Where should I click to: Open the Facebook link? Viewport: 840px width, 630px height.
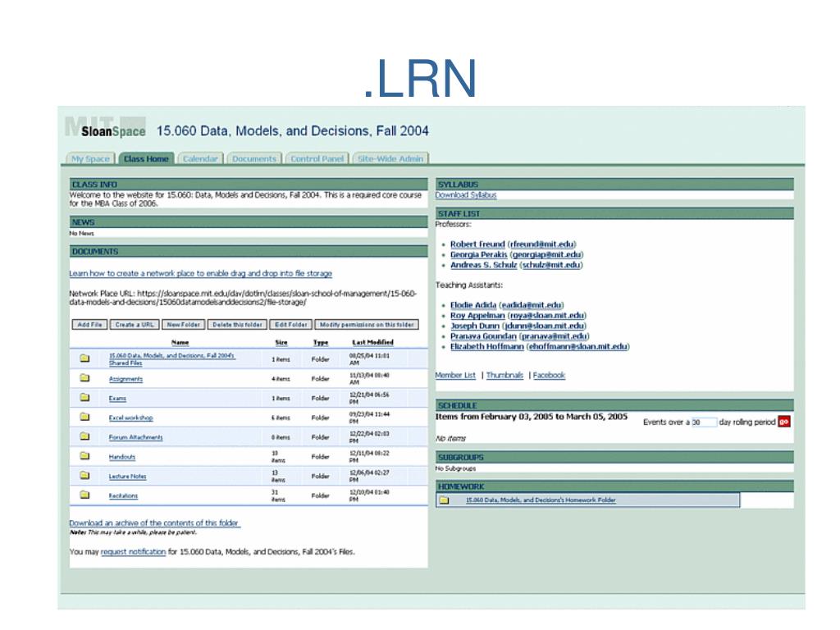click(549, 375)
